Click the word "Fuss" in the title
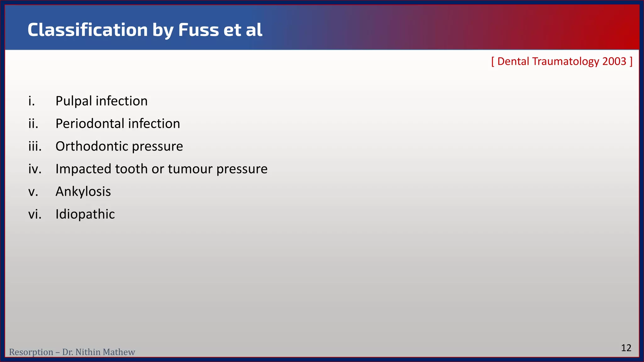 tap(198, 30)
